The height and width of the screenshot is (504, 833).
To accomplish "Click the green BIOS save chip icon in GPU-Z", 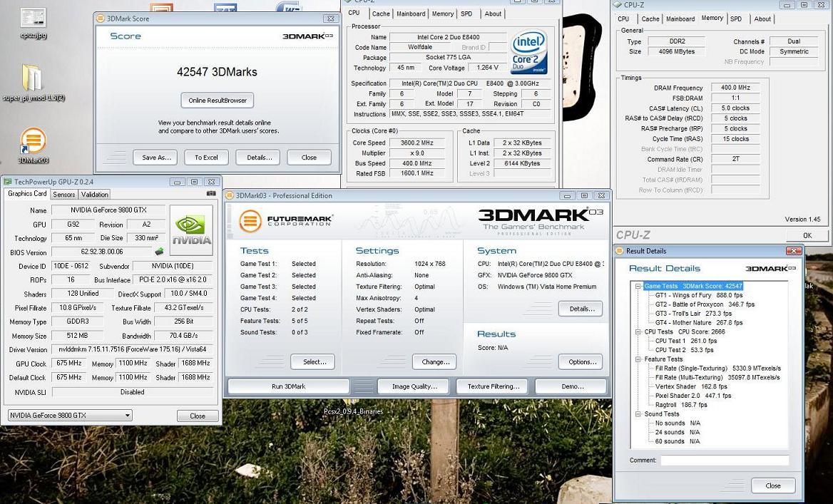I will tap(159, 252).
